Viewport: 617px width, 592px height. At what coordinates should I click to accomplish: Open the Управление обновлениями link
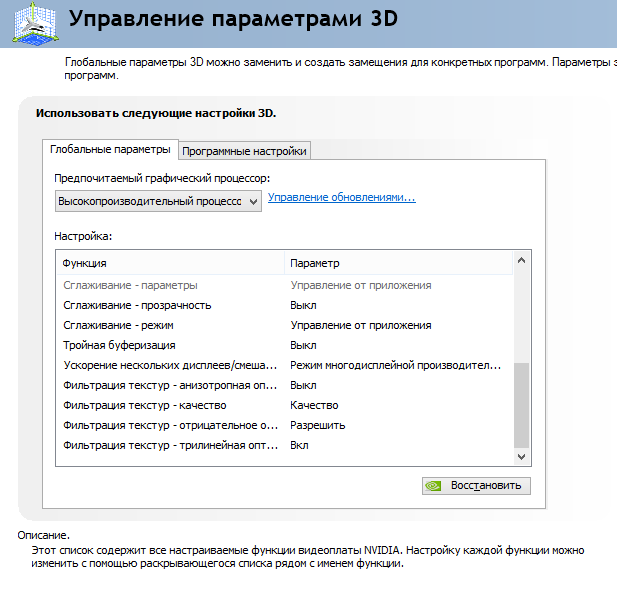pyautogui.click(x=342, y=197)
